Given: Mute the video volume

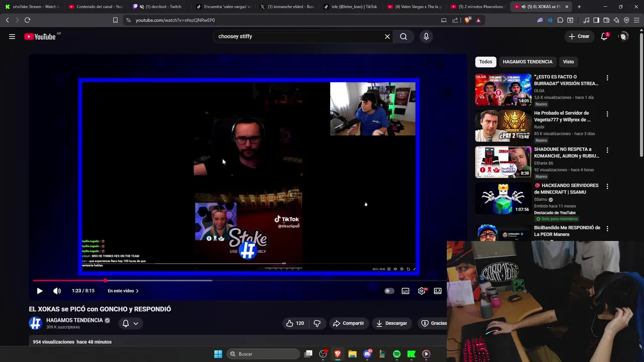Looking at the screenshot, I should coord(57,291).
